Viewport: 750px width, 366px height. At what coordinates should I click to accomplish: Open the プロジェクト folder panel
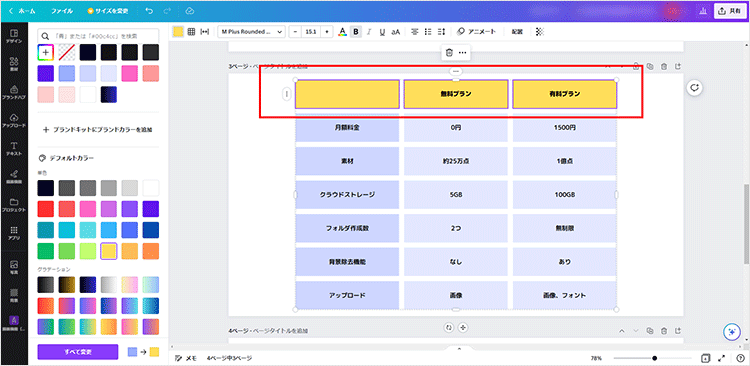[13, 204]
